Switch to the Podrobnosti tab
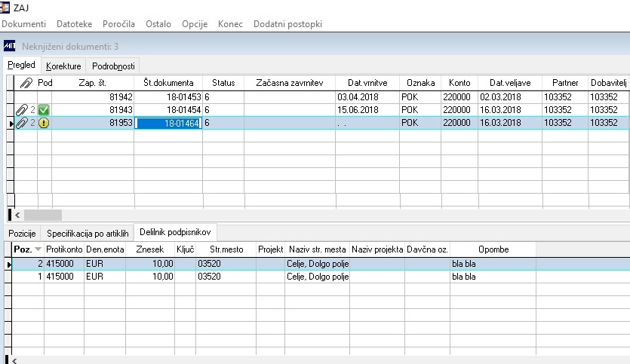The width and height of the screenshot is (630, 364). coord(113,66)
